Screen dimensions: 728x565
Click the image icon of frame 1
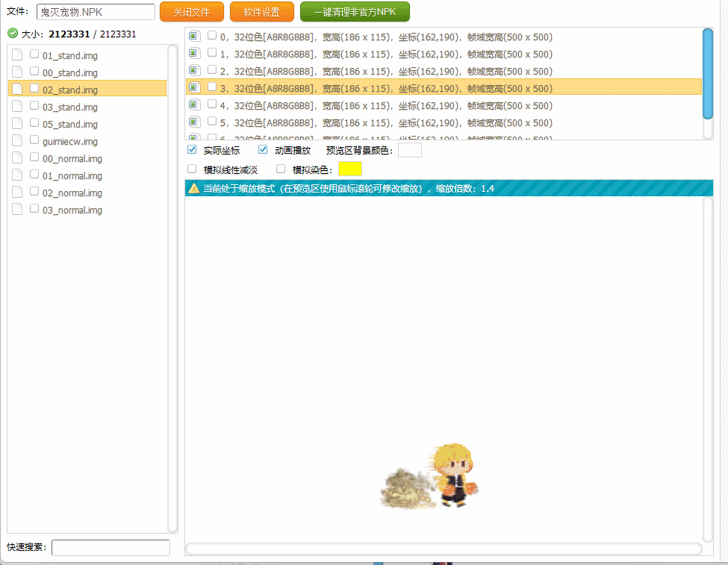(x=195, y=53)
